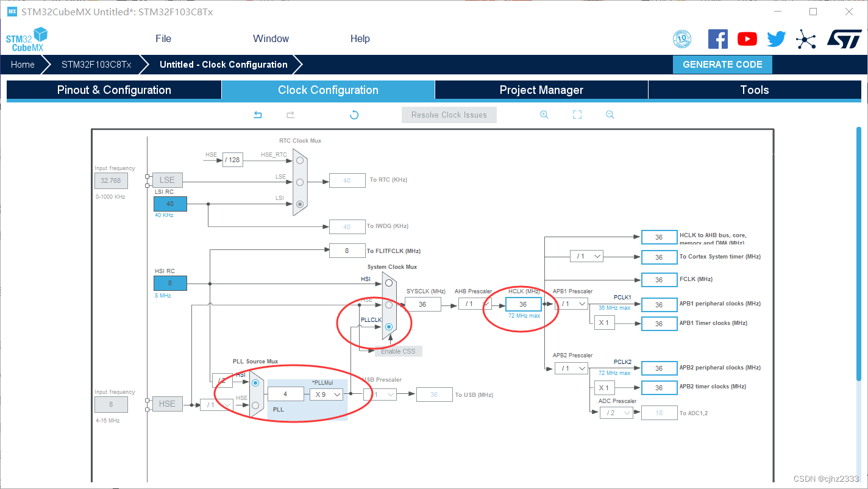Viewport: 868px width, 489px height.
Task: Click the LSI RC value block showing 40
Action: pos(170,204)
